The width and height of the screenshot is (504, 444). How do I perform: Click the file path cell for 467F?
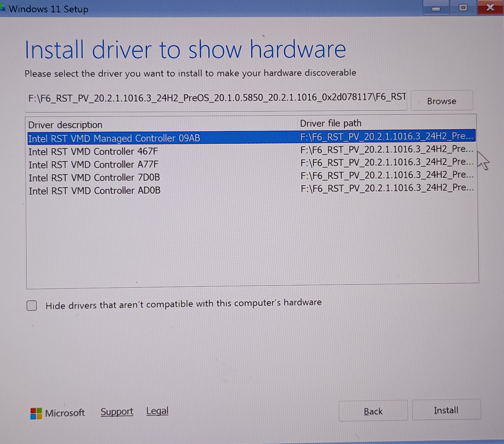(387, 149)
